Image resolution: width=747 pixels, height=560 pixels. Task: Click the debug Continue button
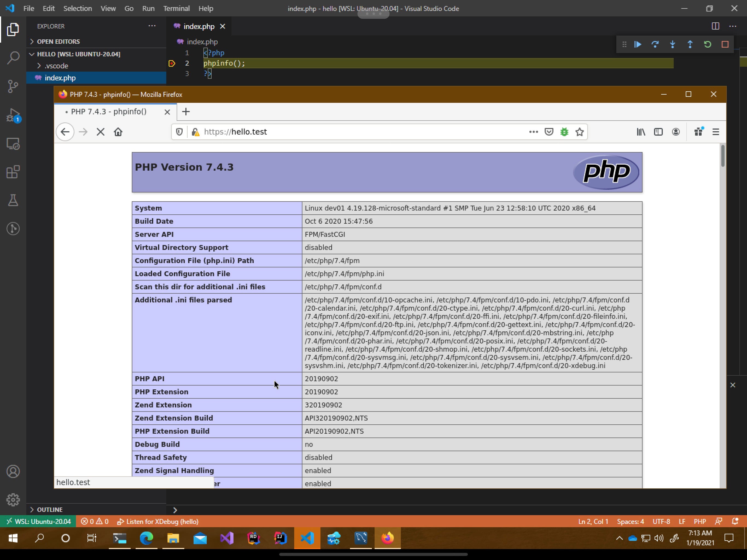tap(638, 45)
